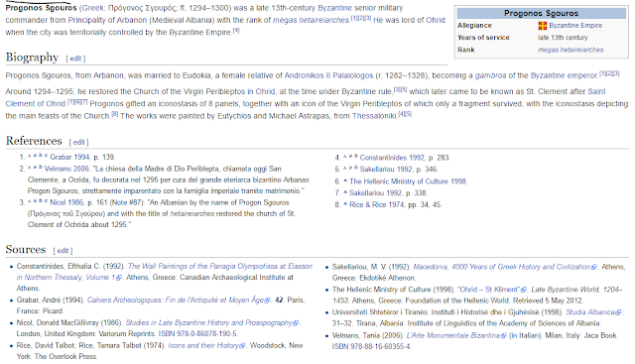Open Saint Clement of Ohrid link
The image size is (635, 364).
(x=36, y=104)
